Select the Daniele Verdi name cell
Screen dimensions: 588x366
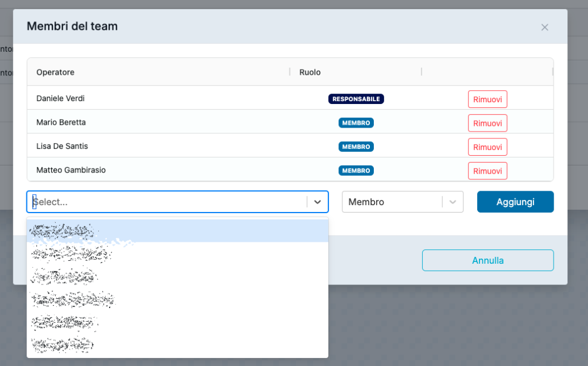pyautogui.click(x=60, y=99)
